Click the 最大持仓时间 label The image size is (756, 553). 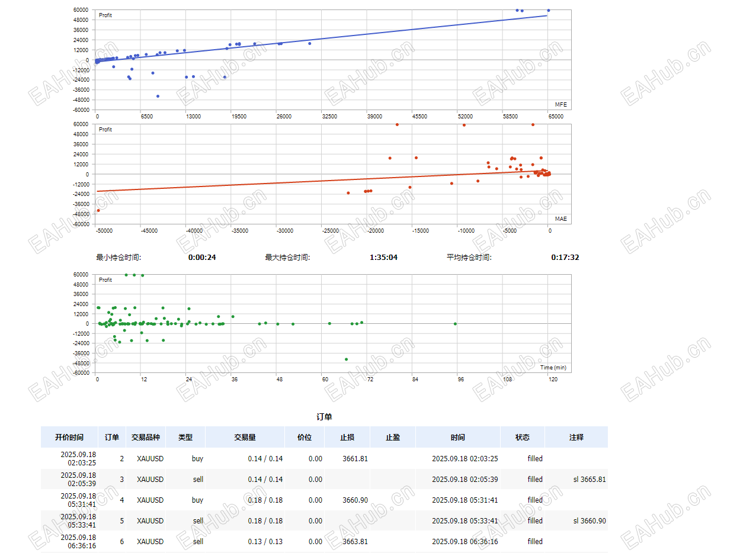[x=287, y=258]
